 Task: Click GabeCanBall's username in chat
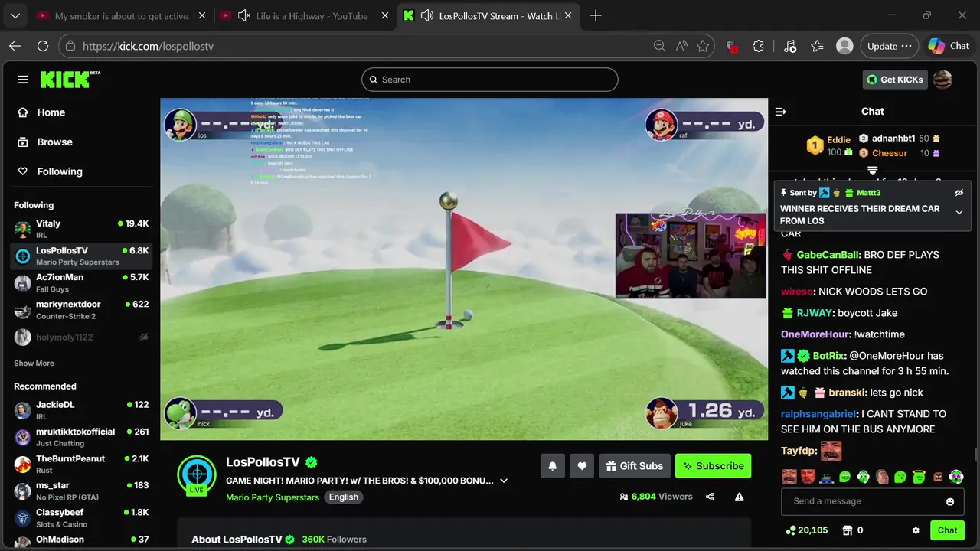[x=828, y=255]
